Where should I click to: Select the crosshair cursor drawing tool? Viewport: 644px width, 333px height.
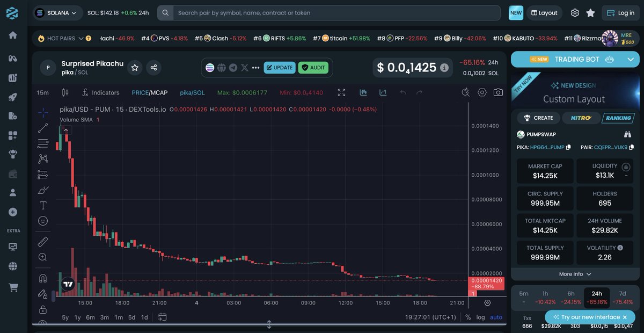click(43, 112)
